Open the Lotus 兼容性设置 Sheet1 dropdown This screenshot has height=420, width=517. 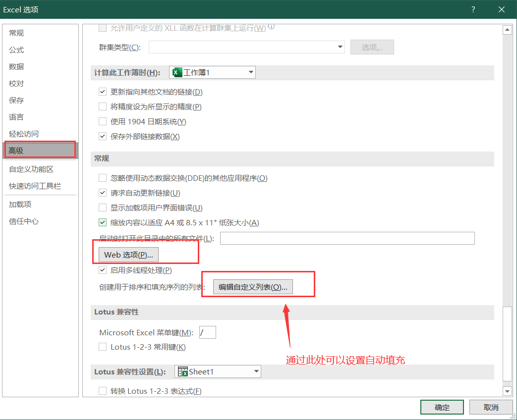(x=218, y=371)
